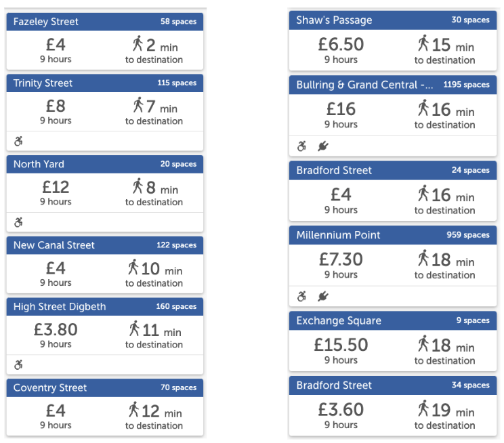Click wheelchair icon on Bullring & Grand Central
Viewport: 504px width, 443px height.
(301, 146)
